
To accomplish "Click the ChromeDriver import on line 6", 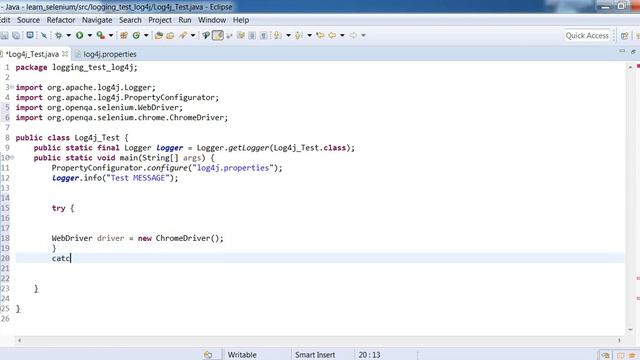I will [x=122, y=118].
